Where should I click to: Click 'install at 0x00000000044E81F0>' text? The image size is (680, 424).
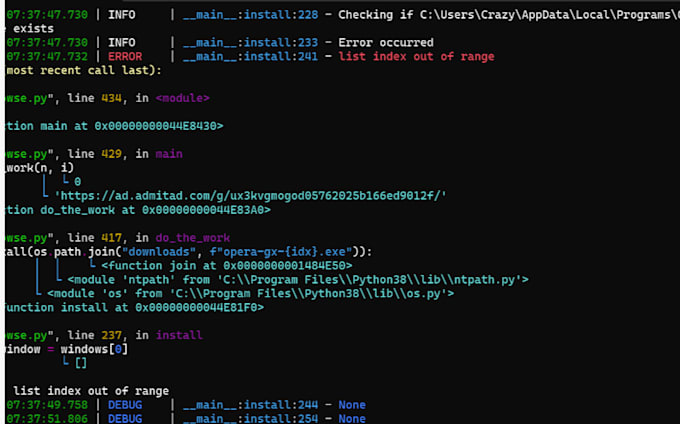(162, 308)
